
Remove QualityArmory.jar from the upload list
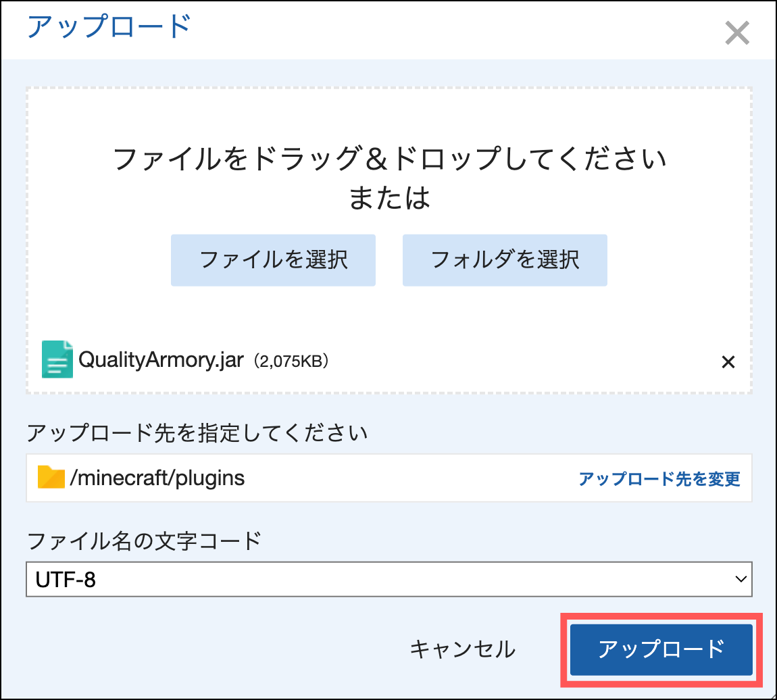click(728, 362)
